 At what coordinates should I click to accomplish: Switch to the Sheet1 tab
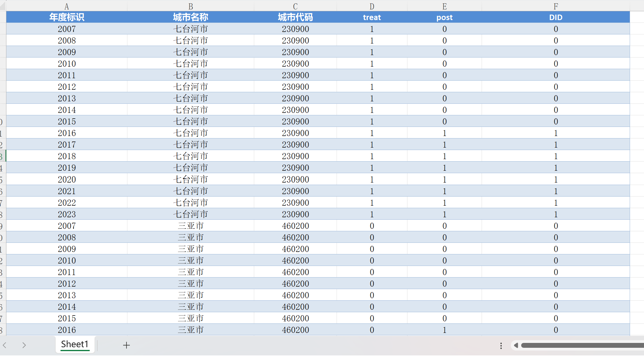coord(74,344)
